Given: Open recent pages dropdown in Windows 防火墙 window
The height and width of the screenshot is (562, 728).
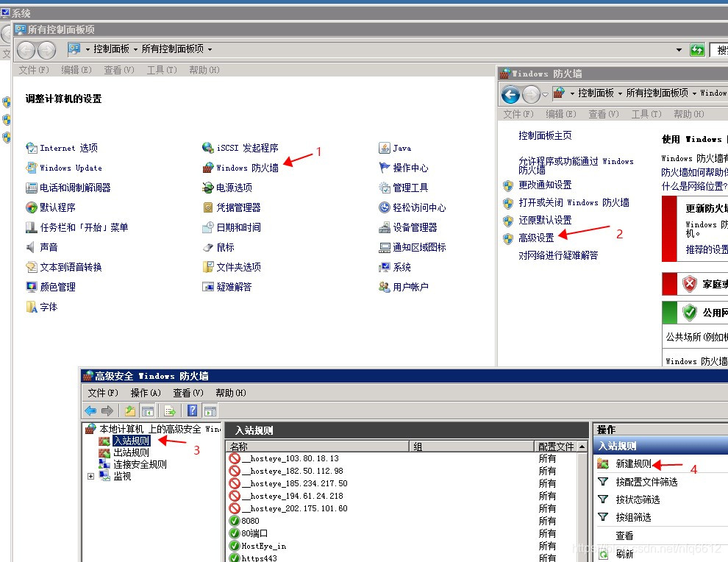Looking at the screenshot, I should (x=545, y=95).
